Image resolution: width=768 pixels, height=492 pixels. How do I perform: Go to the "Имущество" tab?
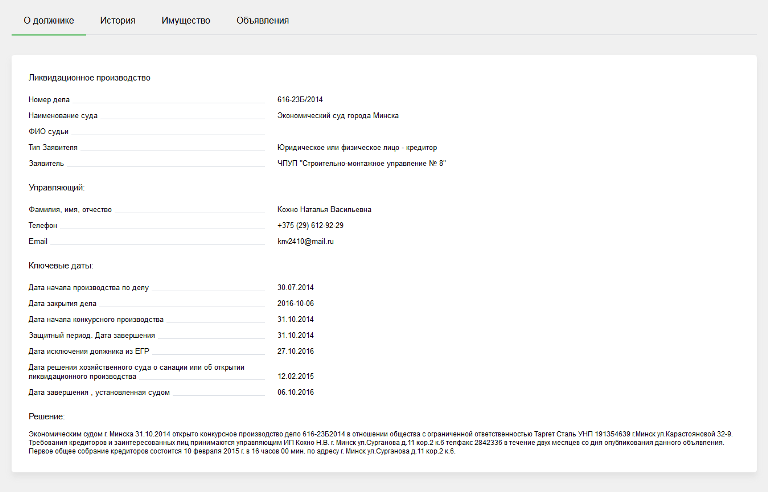point(186,20)
